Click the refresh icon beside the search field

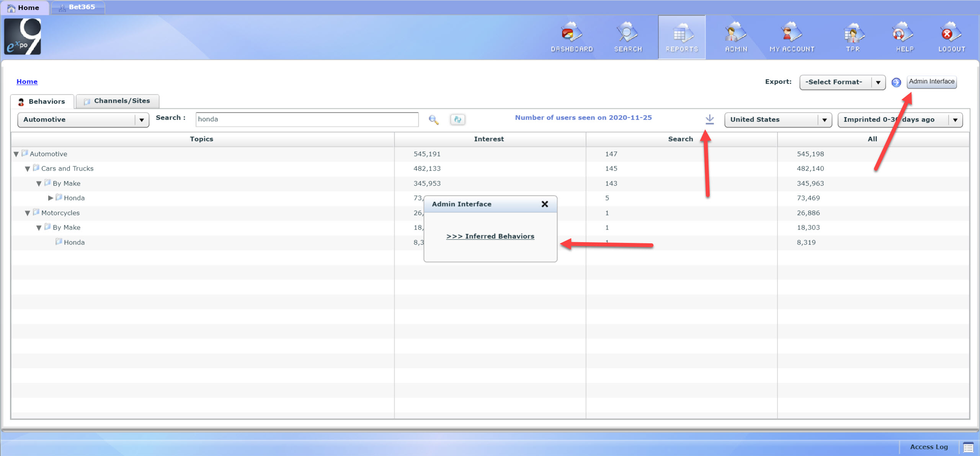457,120
